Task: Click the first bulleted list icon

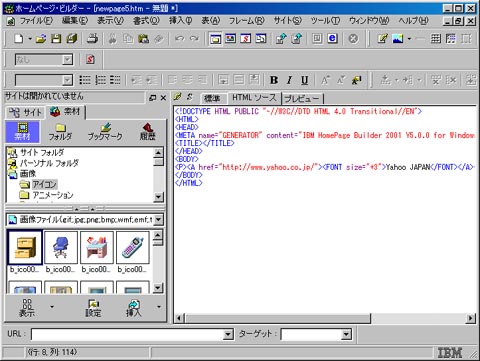Action: (85, 80)
